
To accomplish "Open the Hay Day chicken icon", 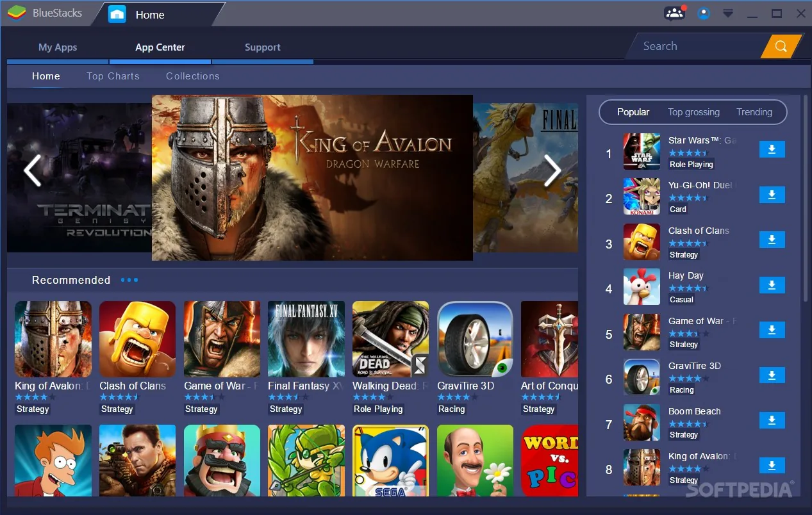I will (x=642, y=286).
